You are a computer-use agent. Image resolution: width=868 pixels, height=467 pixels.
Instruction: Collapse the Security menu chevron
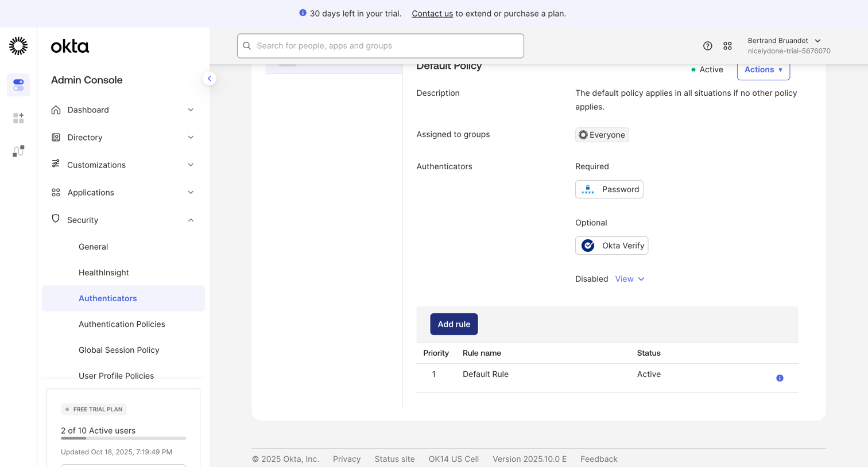click(191, 220)
